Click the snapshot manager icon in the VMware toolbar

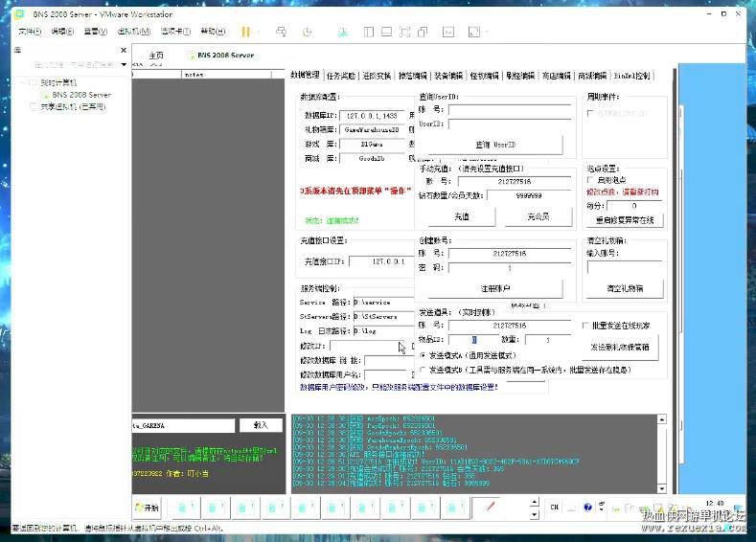(x=343, y=32)
